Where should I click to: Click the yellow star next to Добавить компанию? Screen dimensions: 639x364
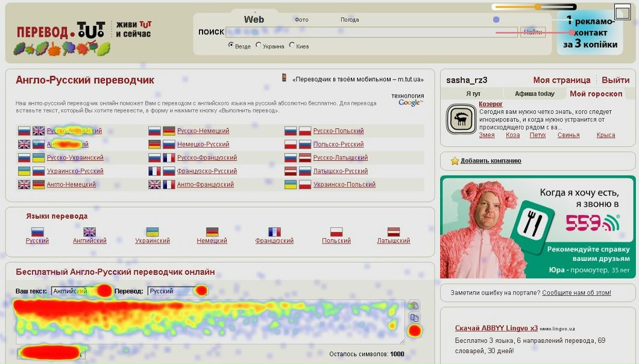(x=455, y=161)
